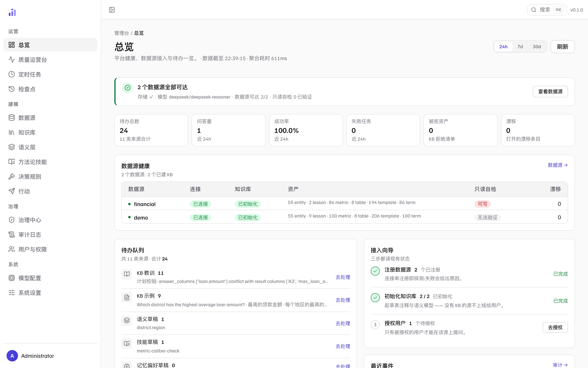Follow the 数据源 → link
Viewport: 588px width, 368px height.
click(x=558, y=165)
